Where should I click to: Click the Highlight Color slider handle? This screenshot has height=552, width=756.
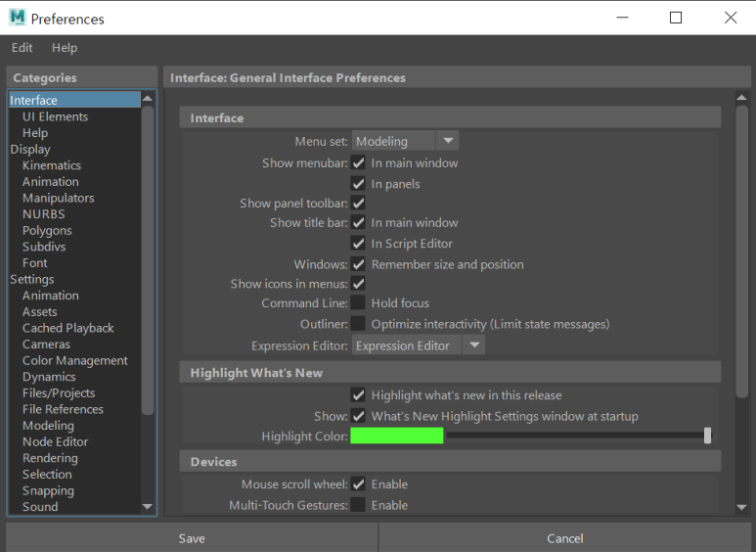(707, 436)
